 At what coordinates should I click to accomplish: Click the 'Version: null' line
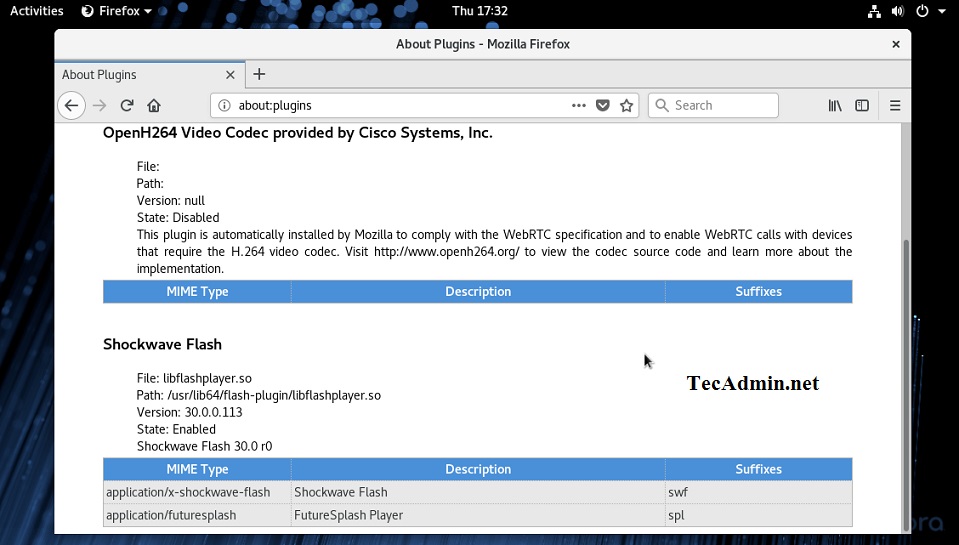coord(171,201)
